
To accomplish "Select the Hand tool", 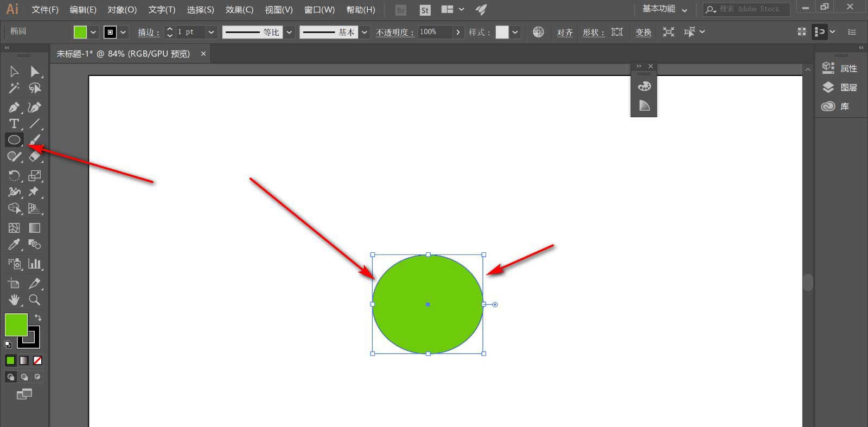I will point(14,299).
